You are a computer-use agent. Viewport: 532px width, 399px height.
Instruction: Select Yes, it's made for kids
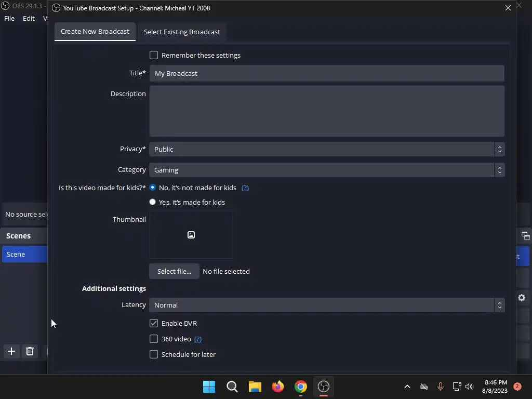pyautogui.click(x=153, y=202)
